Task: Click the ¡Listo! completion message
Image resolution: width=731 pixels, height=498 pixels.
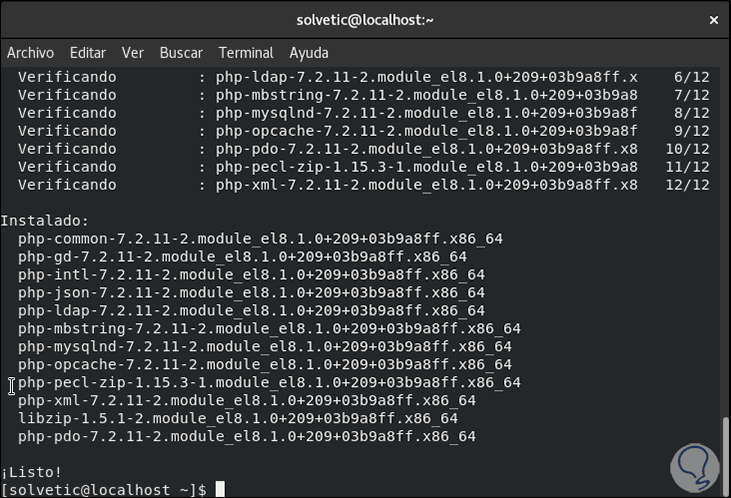Action: point(31,472)
